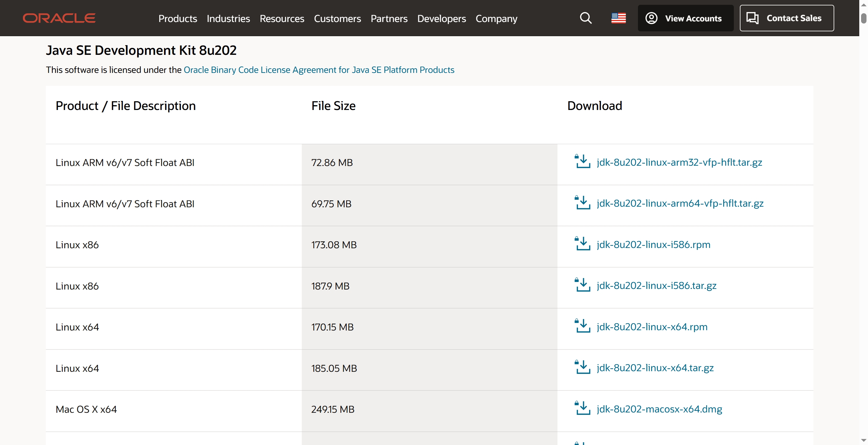Image resolution: width=868 pixels, height=445 pixels.
Task: Download jdk-8u202-linux-x64.tar.gz file link
Action: pyautogui.click(x=655, y=368)
